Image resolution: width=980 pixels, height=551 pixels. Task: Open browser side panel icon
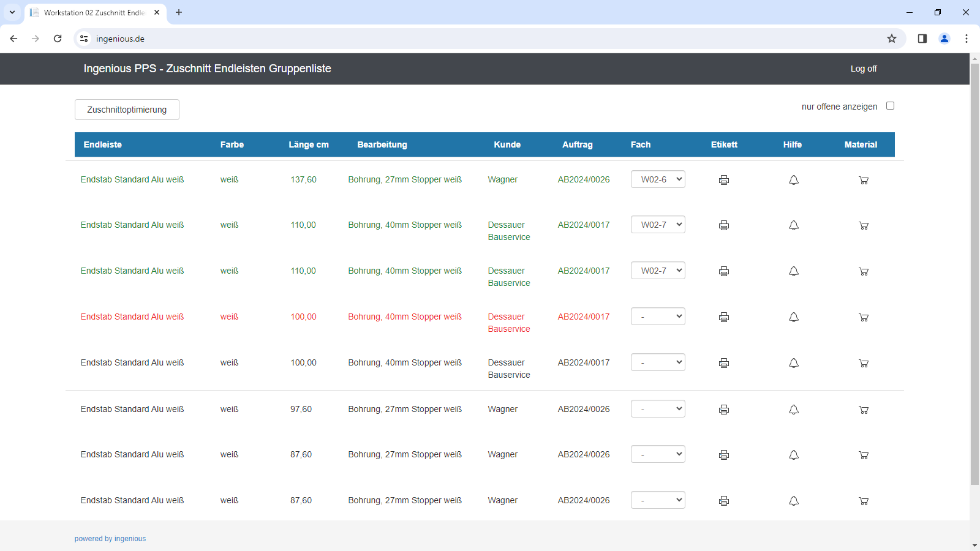[922, 39]
